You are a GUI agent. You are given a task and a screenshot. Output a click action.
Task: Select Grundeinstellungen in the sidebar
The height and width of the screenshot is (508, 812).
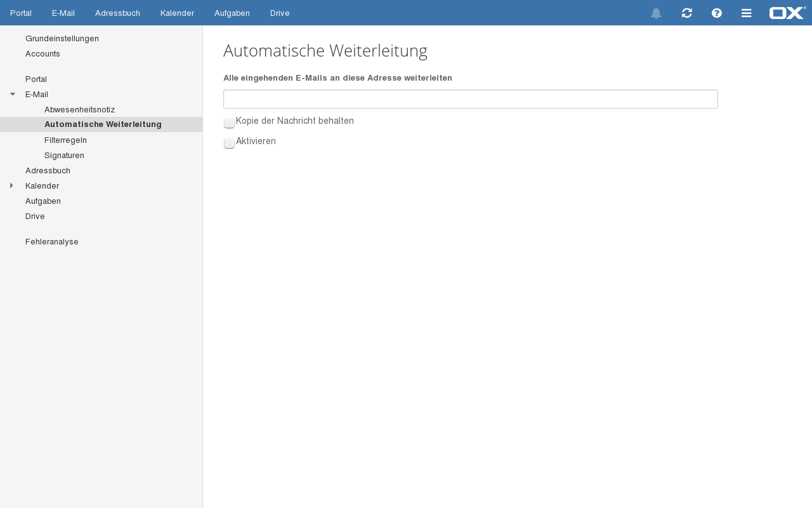click(x=62, y=38)
